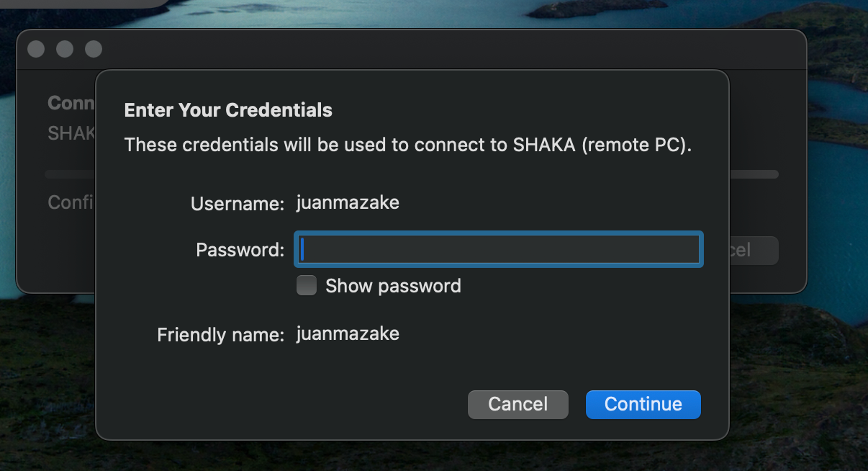Click the Show password label text
Viewport: 868px width, 471px height.
pyautogui.click(x=393, y=286)
